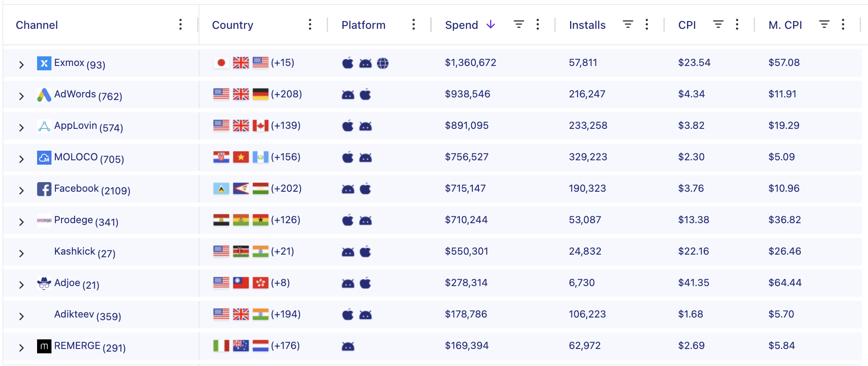Click the Installs column filter icon
Screen dimensions: 868x366
tap(628, 24)
